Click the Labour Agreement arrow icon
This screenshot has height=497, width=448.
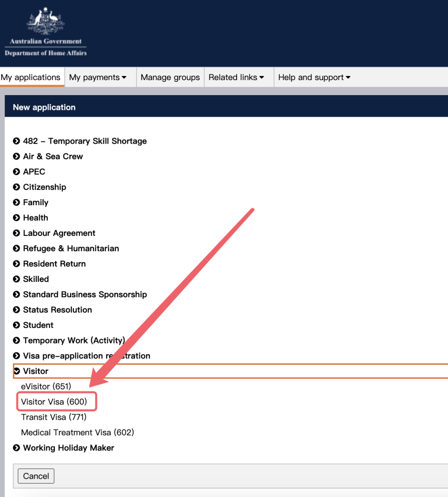pyautogui.click(x=17, y=233)
